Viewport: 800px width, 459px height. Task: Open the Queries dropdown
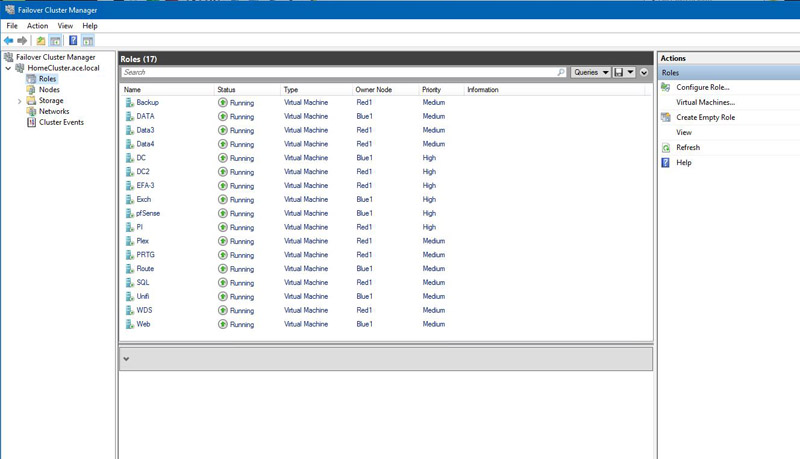click(591, 72)
